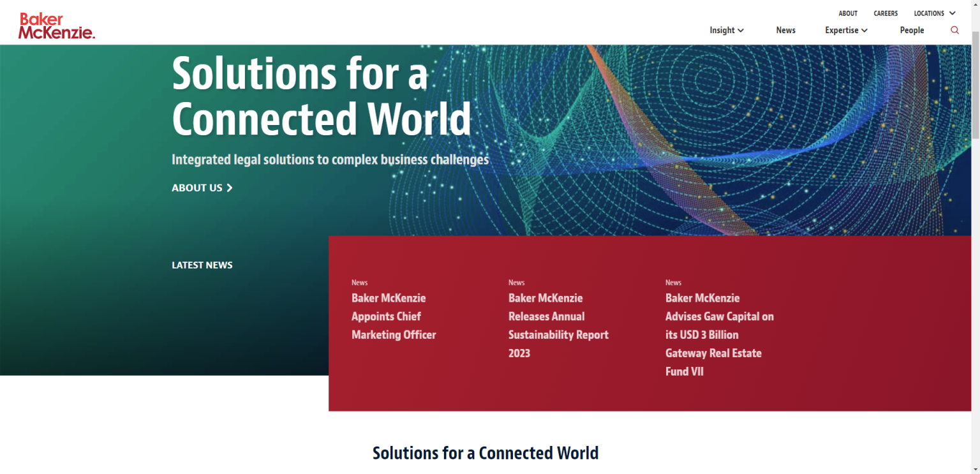
Task: Open the search magnifier icon
Action: pyautogui.click(x=954, y=30)
